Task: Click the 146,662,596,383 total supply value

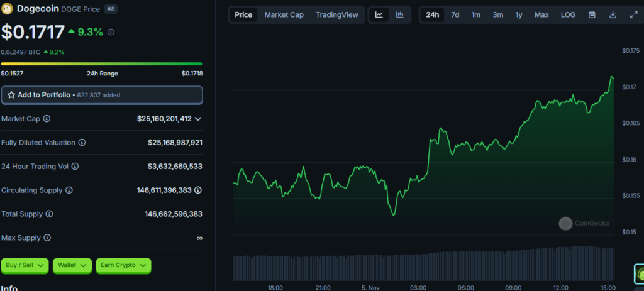Action: point(174,214)
